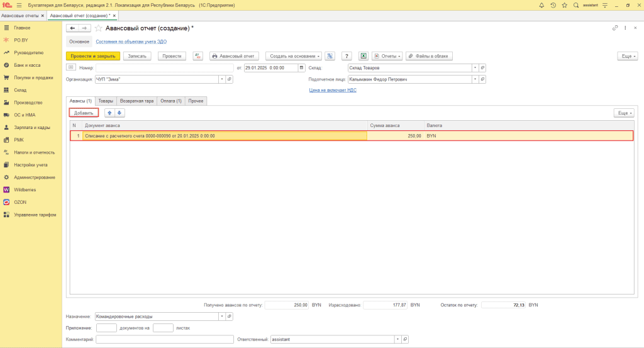Follow the Цена не включает НДС link
Image resolution: width=644 pixels, height=348 pixels.
[333, 90]
